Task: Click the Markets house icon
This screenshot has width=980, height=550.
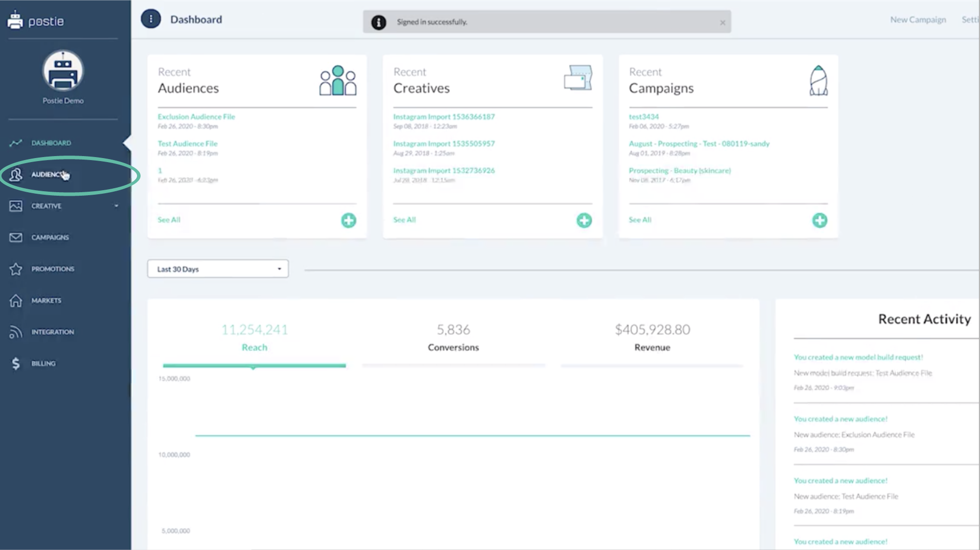Action: (x=16, y=301)
